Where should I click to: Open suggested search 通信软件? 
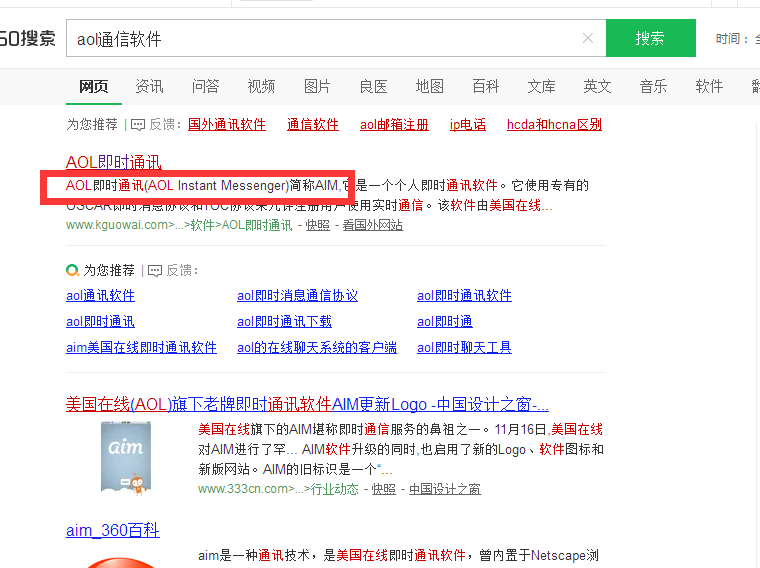tap(313, 125)
